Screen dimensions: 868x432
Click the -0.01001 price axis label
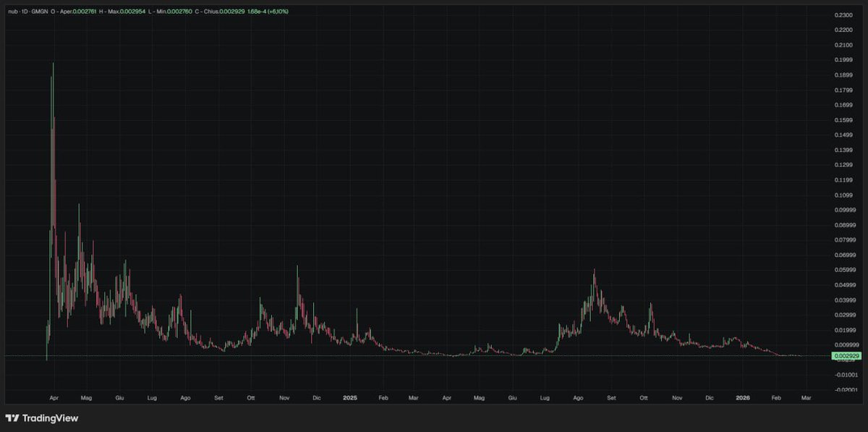846,374
